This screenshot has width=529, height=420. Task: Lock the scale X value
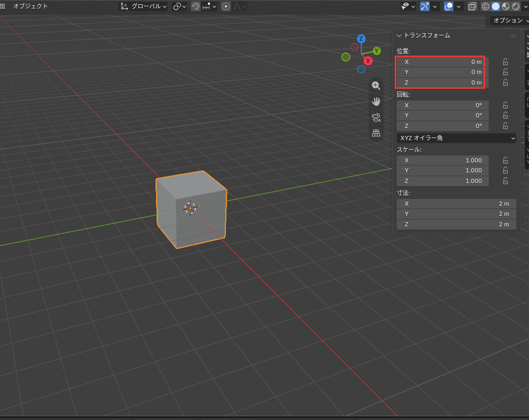pyautogui.click(x=505, y=160)
